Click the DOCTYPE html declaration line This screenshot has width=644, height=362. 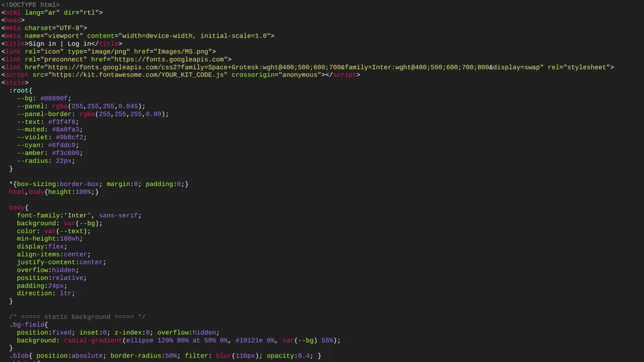click(x=30, y=5)
